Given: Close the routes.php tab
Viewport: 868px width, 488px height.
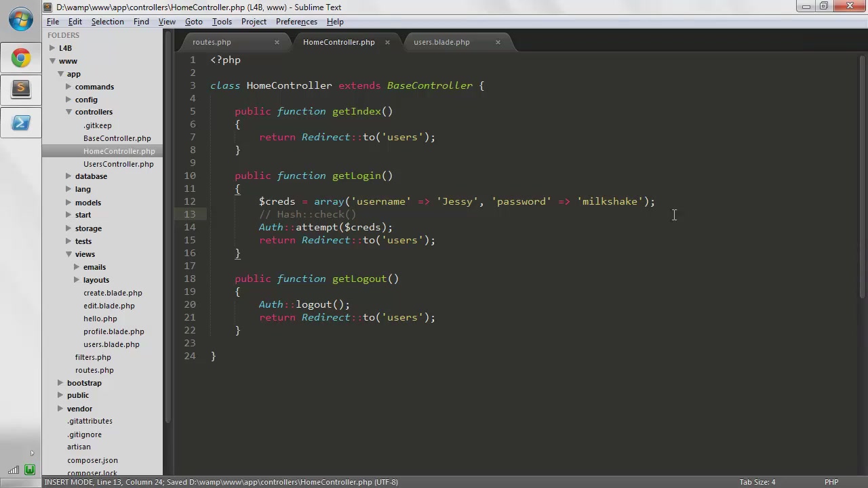Looking at the screenshot, I should pyautogui.click(x=277, y=42).
